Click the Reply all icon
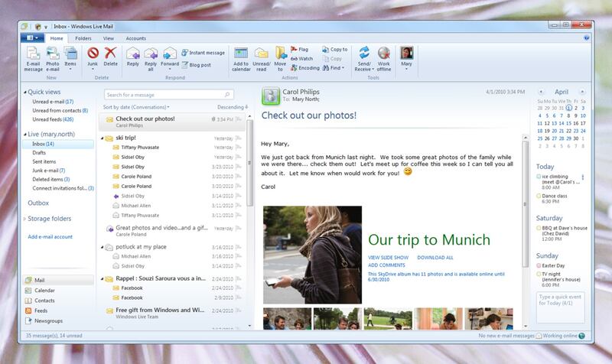This screenshot has height=364, width=612. [151, 60]
